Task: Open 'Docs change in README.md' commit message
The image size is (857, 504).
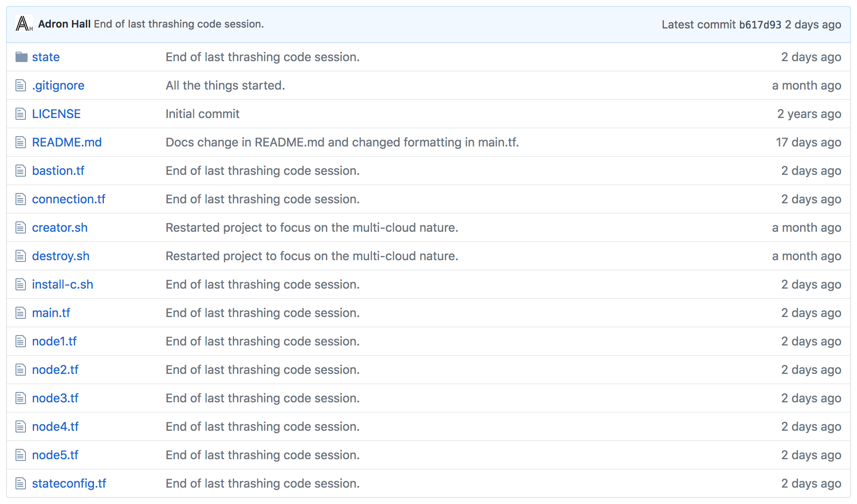Action: click(x=342, y=142)
